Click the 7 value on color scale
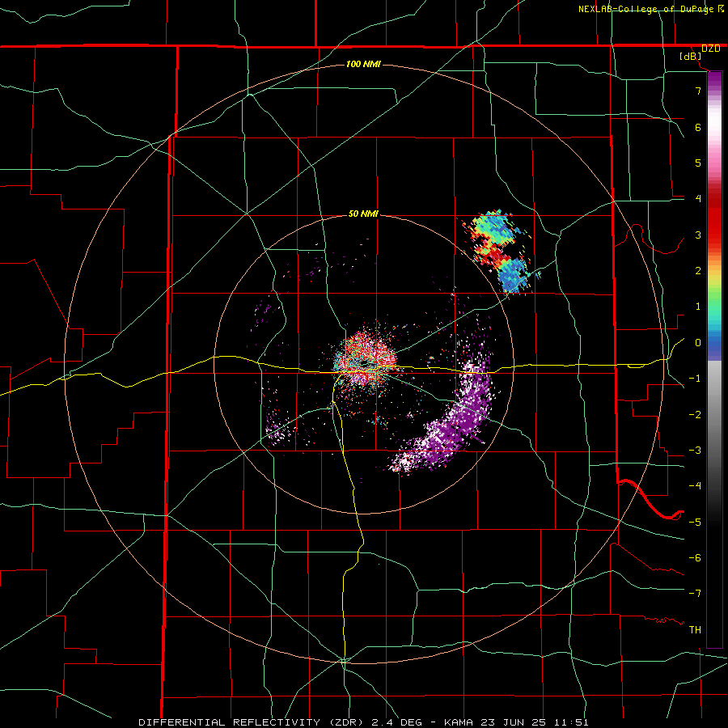Viewport: 728px width, 728px height. [x=698, y=91]
